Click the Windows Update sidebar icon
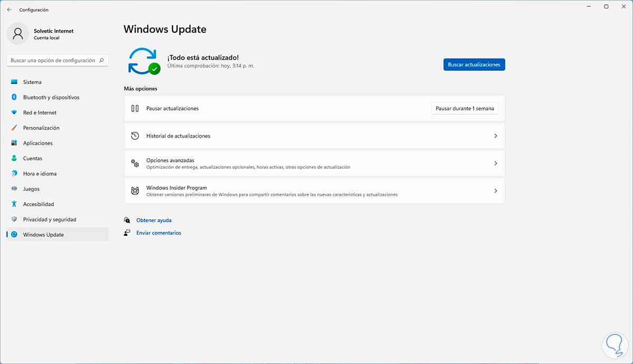 point(14,235)
